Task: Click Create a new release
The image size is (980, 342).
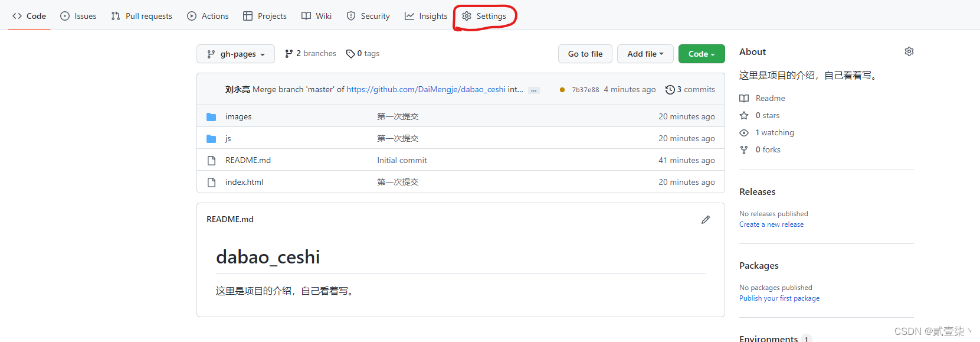Action: point(771,224)
